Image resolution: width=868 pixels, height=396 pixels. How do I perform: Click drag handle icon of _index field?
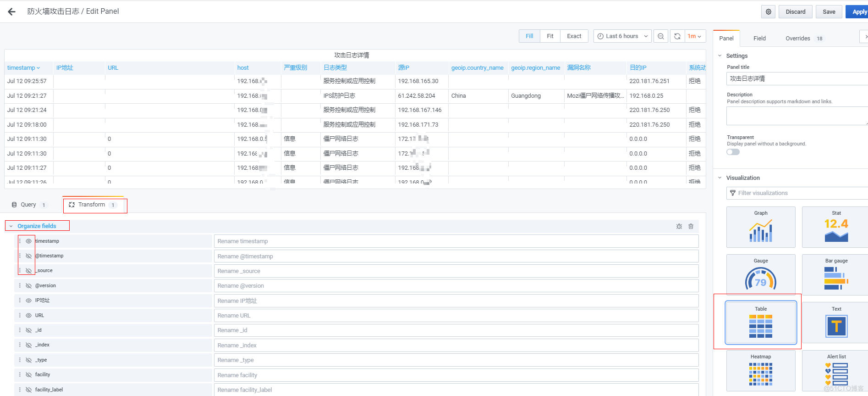coord(20,345)
